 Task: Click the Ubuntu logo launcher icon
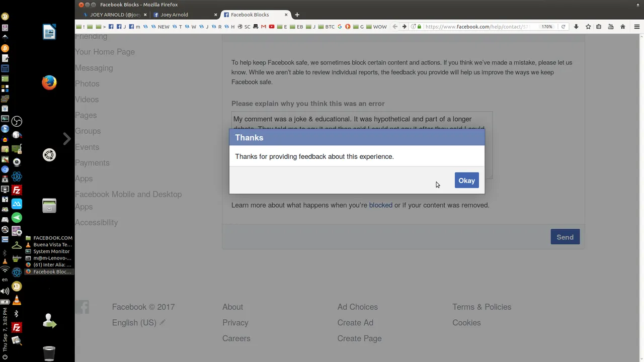[49, 155]
